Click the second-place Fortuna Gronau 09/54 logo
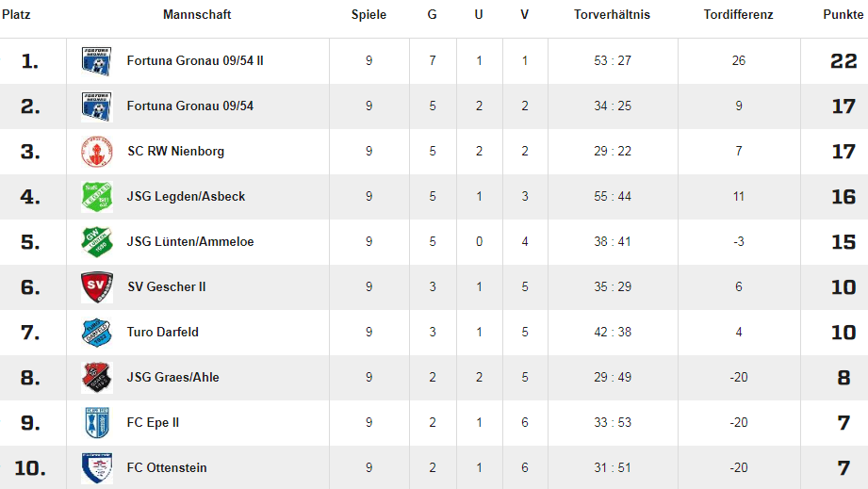The width and height of the screenshot is (868, 489). click(x=97, y=106)
